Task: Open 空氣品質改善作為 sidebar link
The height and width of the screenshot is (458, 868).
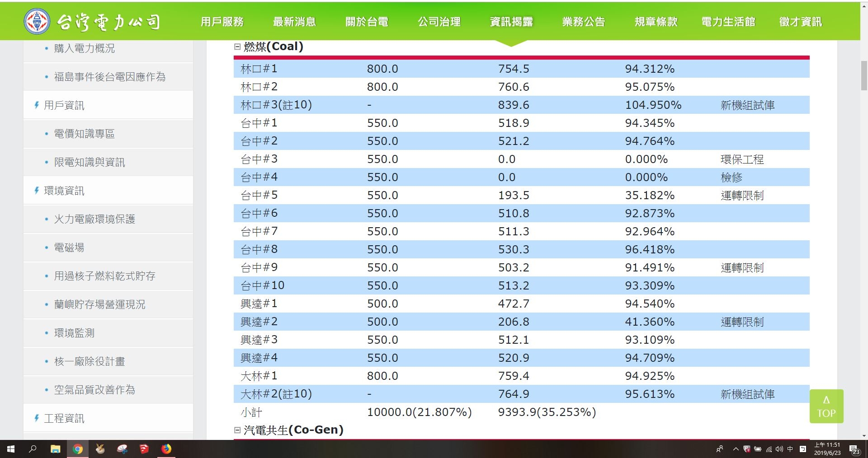Action: pyautogui.click(x=94, y=390)
